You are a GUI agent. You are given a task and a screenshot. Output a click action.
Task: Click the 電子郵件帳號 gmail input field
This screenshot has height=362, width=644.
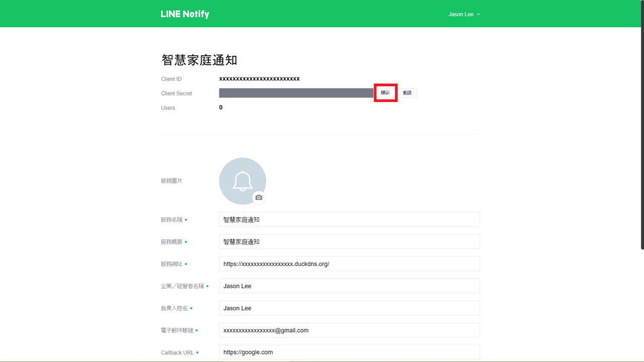(349, 330)
